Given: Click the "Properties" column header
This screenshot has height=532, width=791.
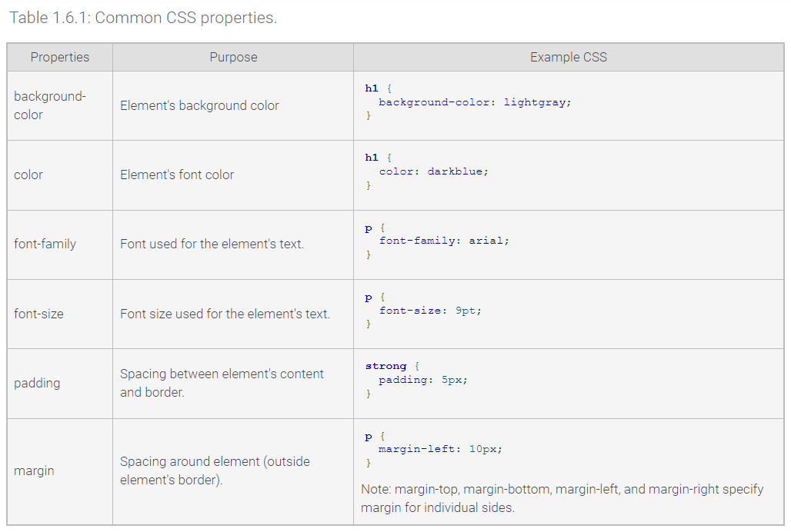Looking at the screenshot, I should [x=60, y=57].
